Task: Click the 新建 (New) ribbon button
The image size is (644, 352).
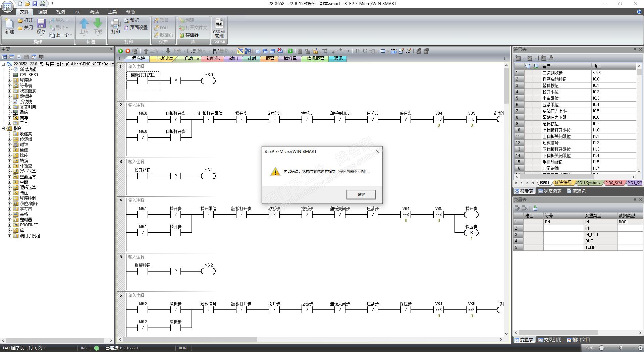Action: [9, 26]
